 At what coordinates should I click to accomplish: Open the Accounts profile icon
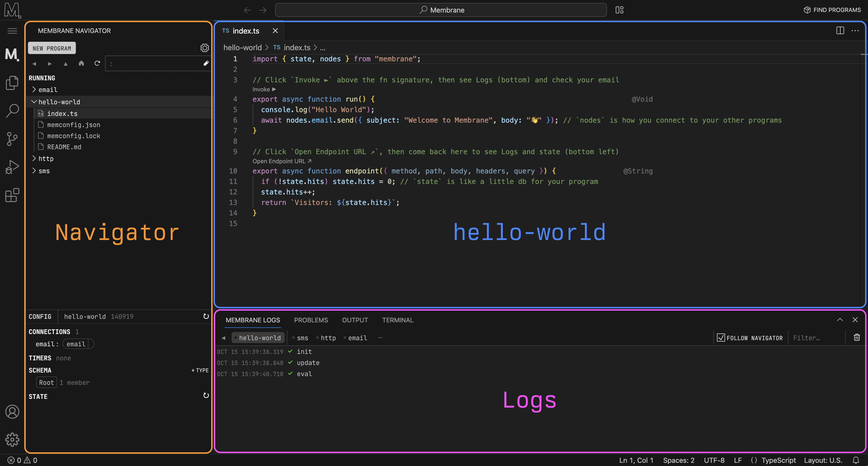pyautogui.click(x=12, y=412)
